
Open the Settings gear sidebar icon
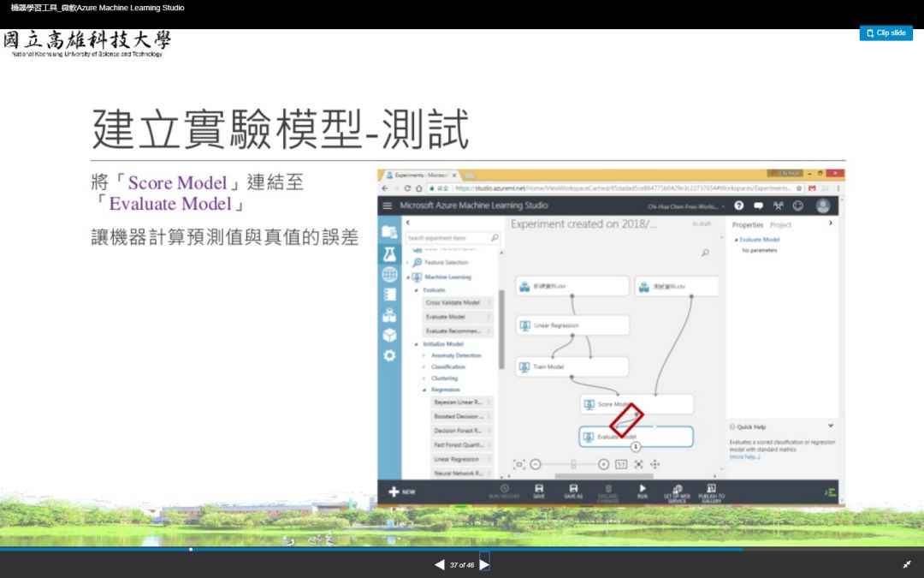click(x=389, y=355)
